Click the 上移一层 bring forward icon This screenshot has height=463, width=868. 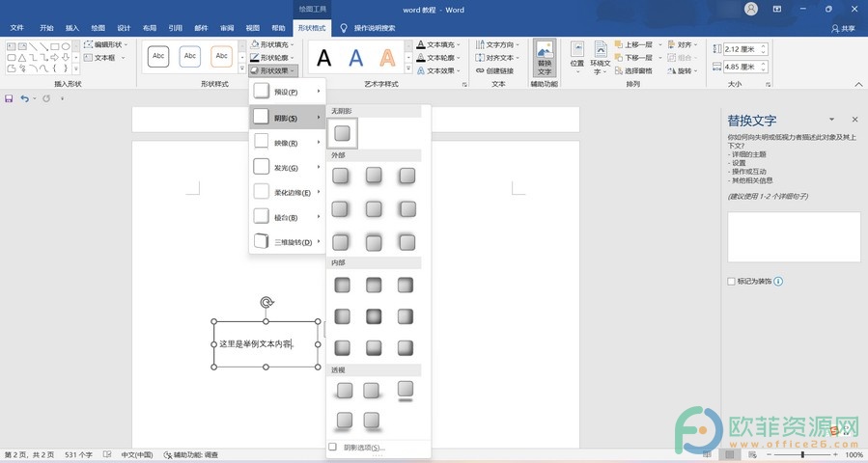[x=618, y=44]
